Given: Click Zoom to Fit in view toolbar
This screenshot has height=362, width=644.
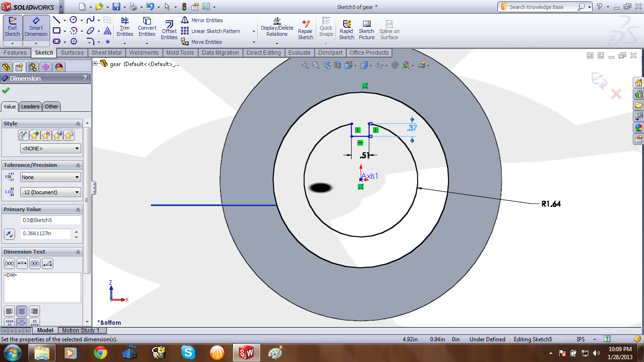Looking at the screenshot, I should click(x=305, y=66).
